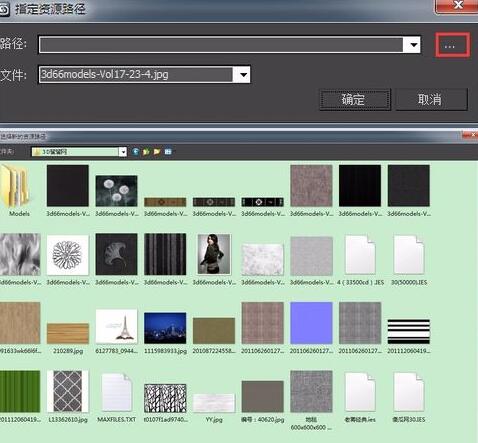The image size is (478, 443).
Task: Select the YY.jpg thumbnail
Action: pyautogui.click(x=214, y=403)
